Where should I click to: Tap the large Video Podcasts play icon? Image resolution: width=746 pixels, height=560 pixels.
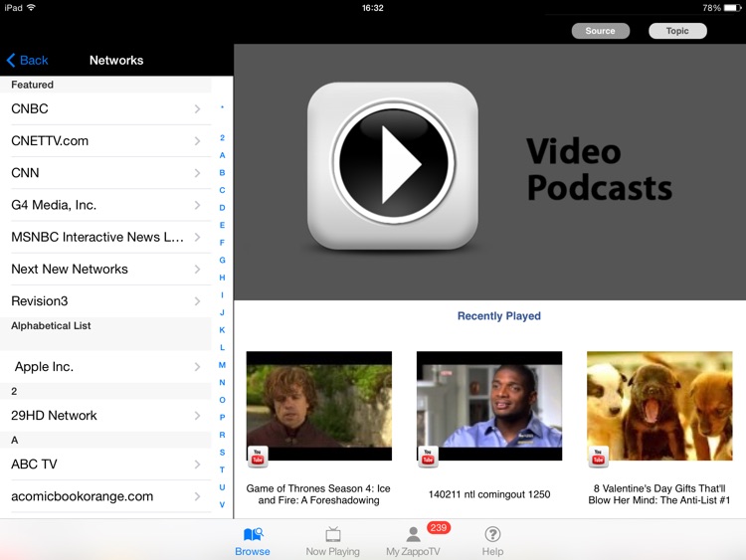coord(393,165)
